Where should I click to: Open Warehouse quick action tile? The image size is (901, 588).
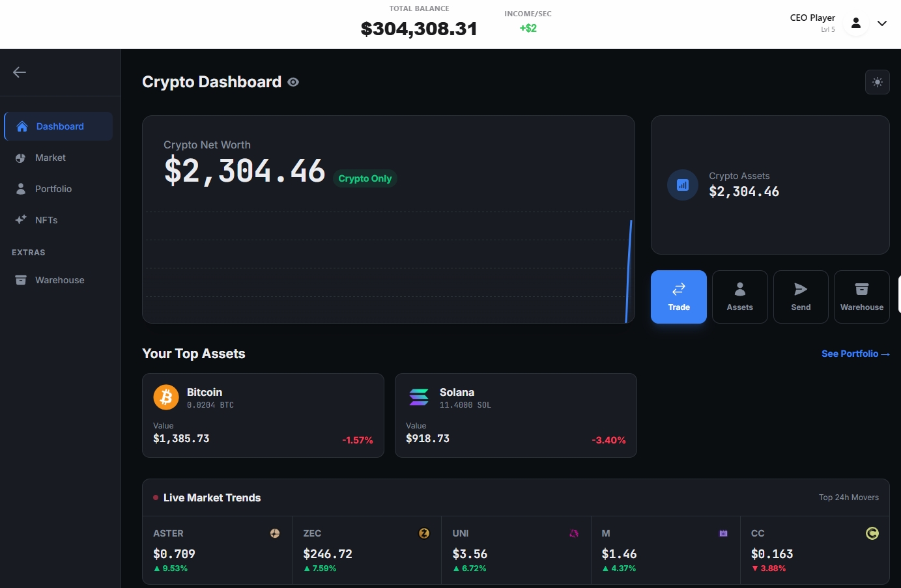click(x=861, y=297)
